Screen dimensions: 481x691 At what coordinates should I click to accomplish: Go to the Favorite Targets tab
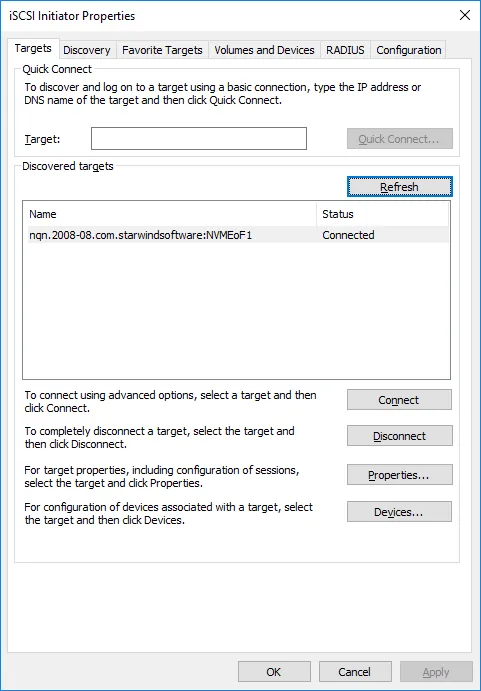tap(162, 50)
